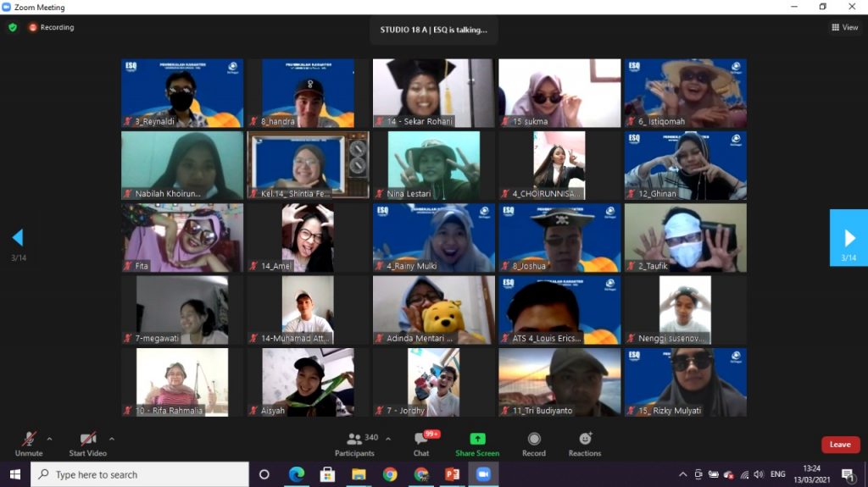Click the green Share Screen icon

477,439
